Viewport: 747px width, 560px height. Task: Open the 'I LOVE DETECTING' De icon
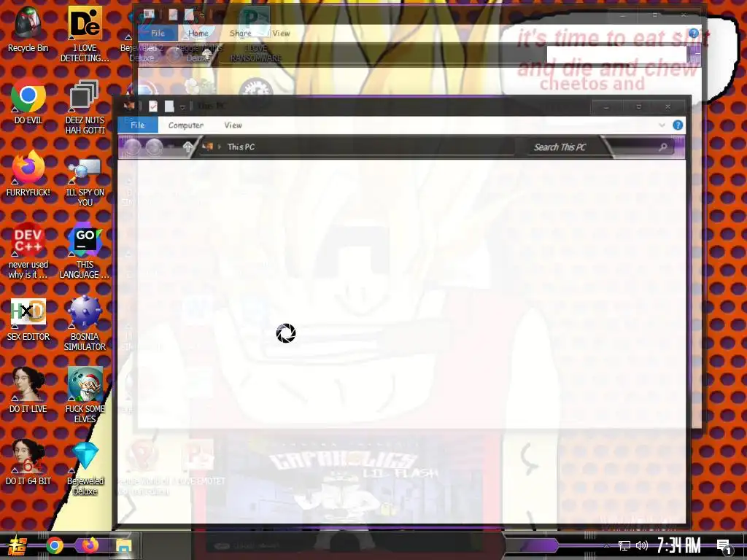(x=85, y=34)
